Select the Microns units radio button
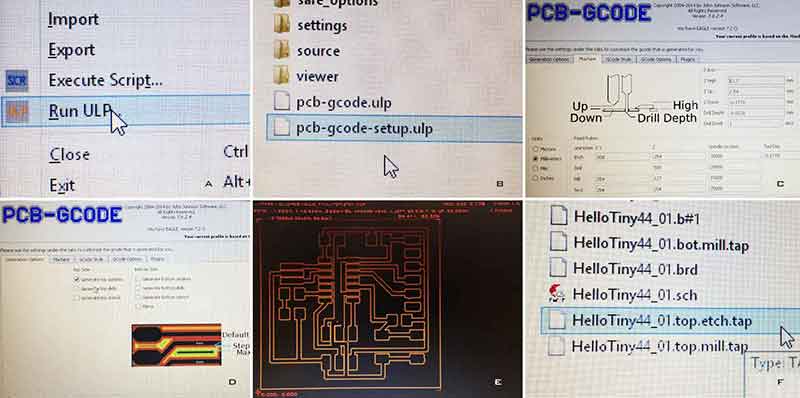 coord(535,149)
